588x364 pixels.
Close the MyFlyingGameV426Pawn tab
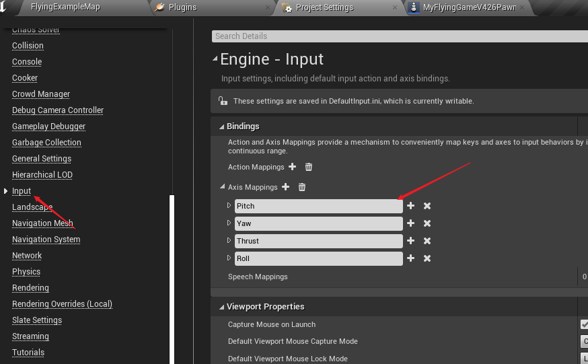click(x=522, y=7)
